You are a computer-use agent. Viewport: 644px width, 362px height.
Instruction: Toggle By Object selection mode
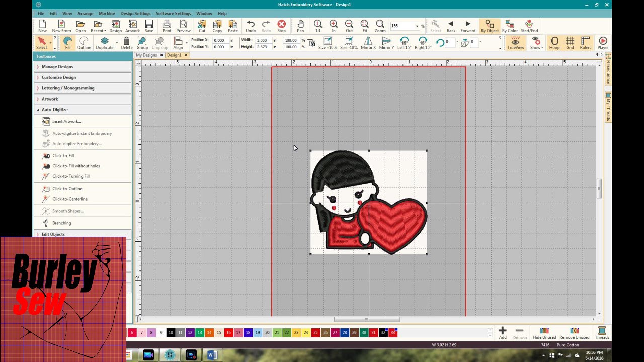[490, 26]
